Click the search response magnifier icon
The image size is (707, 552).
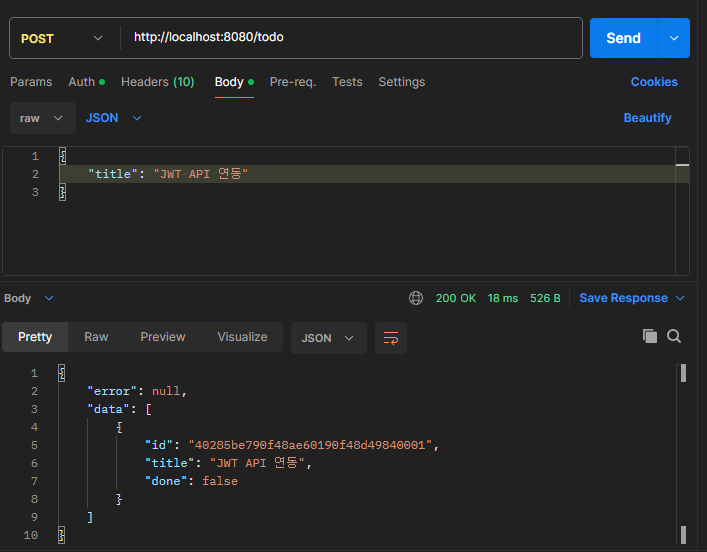point(674,337)
